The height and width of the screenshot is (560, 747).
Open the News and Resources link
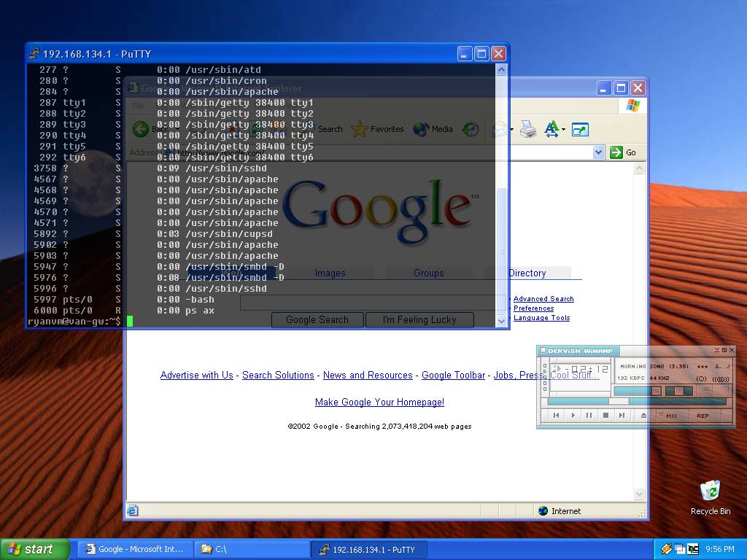tap(368, 376)
